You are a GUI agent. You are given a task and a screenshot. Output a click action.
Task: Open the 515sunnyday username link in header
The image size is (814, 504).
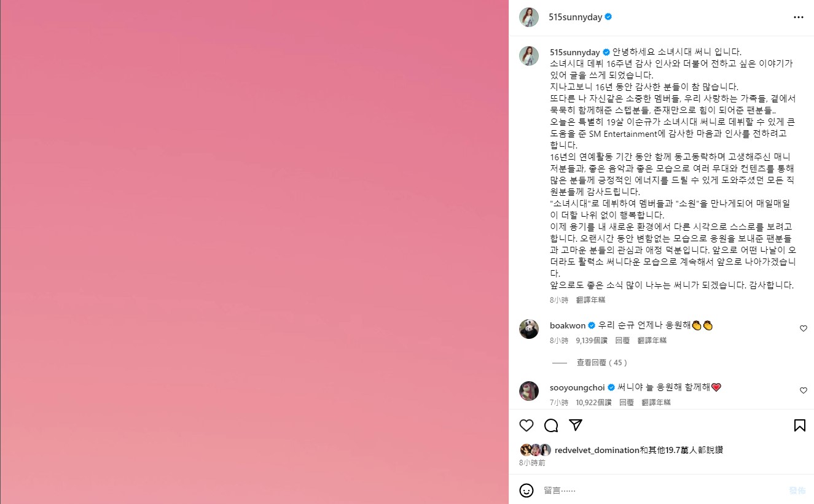tap(575, 17)
